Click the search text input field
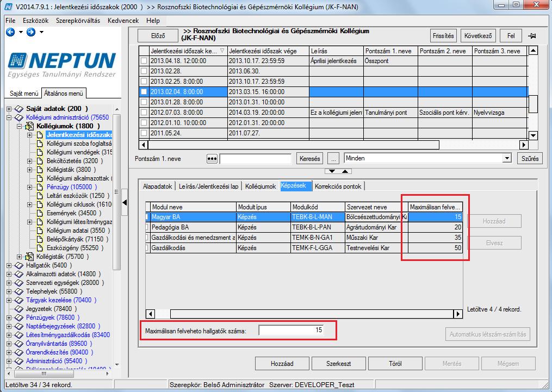The image size is (552, 392). click(x=256, y=159)
